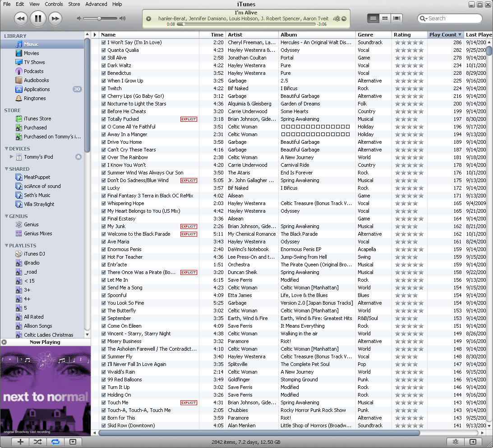The height and width of the screenshot is (448, 493).
Task: Collapse the GENIUS sidebar section
Action: pos(6,216)
